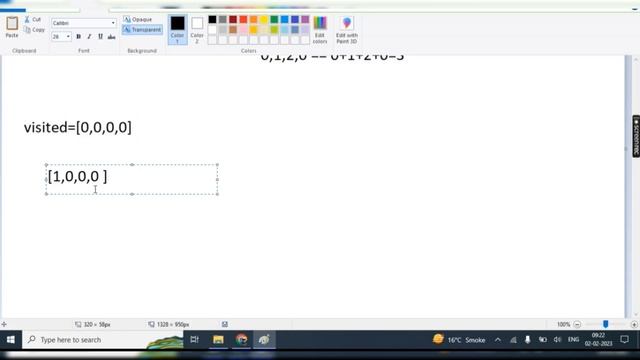Image resolution: width=640 pixels, height=360 pixels.
Task: Click the microphone tray icon
Action: [528, 340]
